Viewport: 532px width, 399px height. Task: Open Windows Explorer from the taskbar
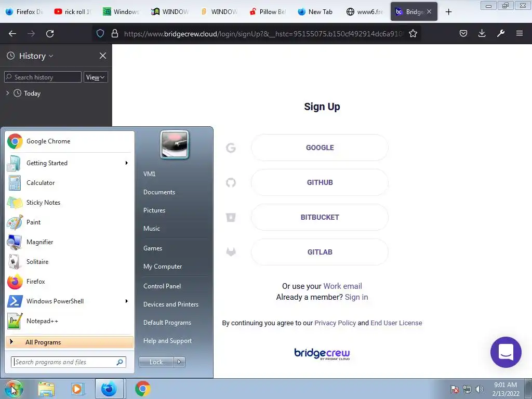pyautogui.click(x=46, y=389)
